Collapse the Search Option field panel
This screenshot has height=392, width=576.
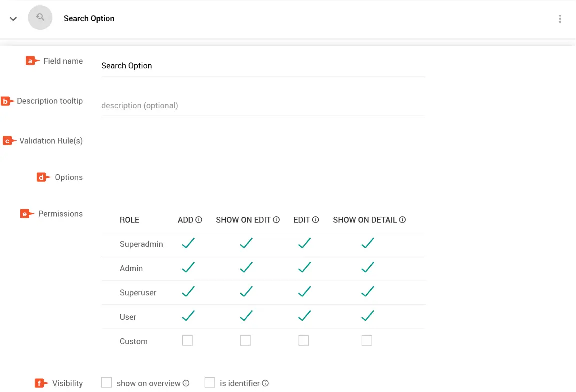(x=14, y=19)
